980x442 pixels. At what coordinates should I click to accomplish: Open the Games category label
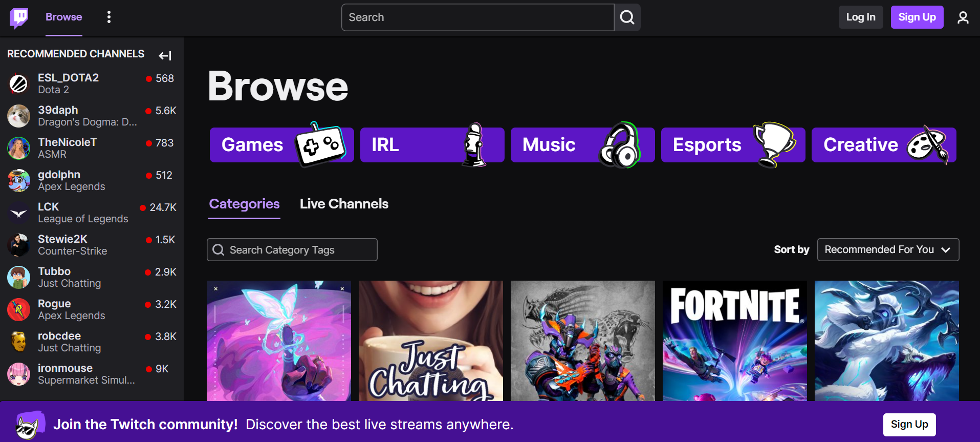[x=252, y=145]
